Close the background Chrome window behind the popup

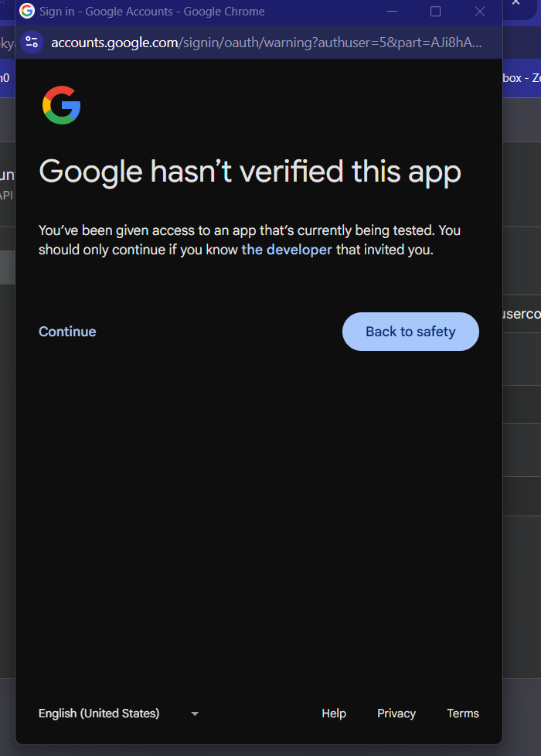[x=517, y=4]
